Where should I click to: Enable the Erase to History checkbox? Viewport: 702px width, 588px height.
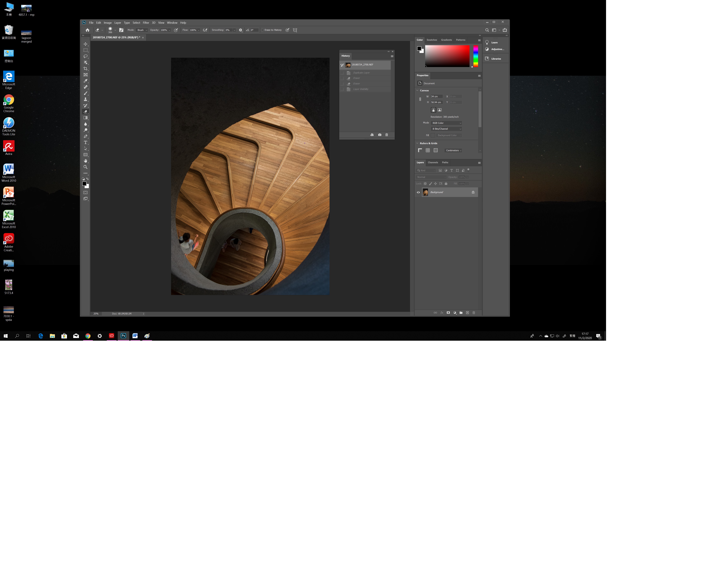[263, 30]
